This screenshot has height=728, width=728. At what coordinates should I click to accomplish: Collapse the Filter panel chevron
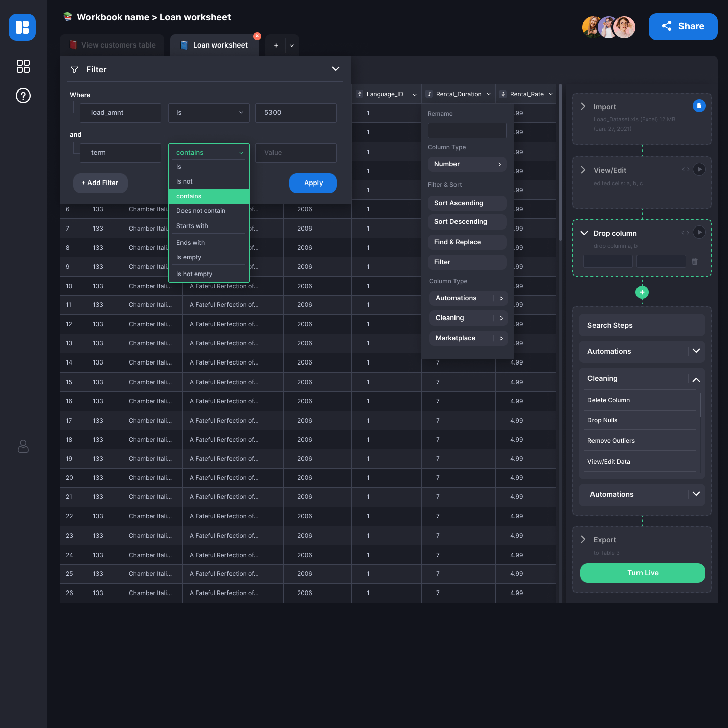tap(335, 69)
